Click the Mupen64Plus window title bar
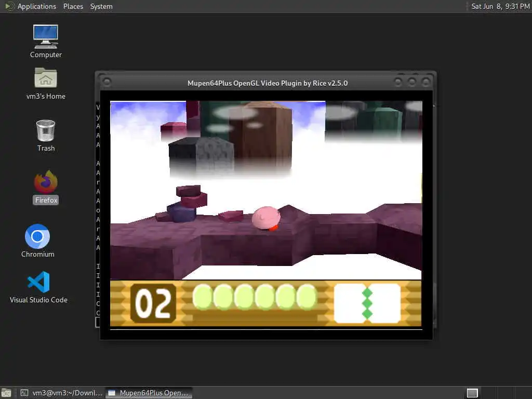532x399 pixels. [268, 83]
